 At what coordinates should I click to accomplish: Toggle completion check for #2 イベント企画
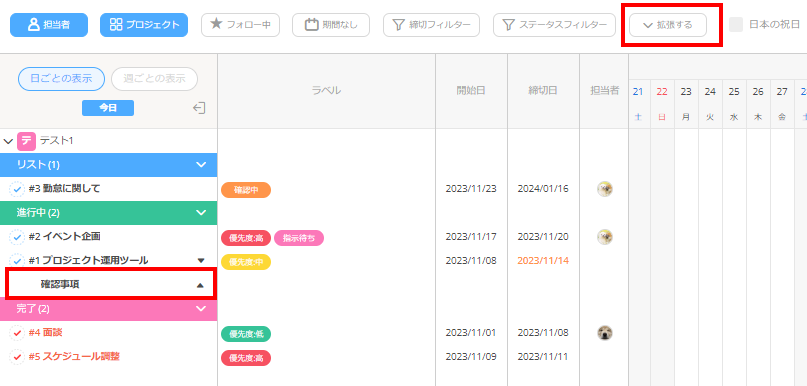pos(17,237)
